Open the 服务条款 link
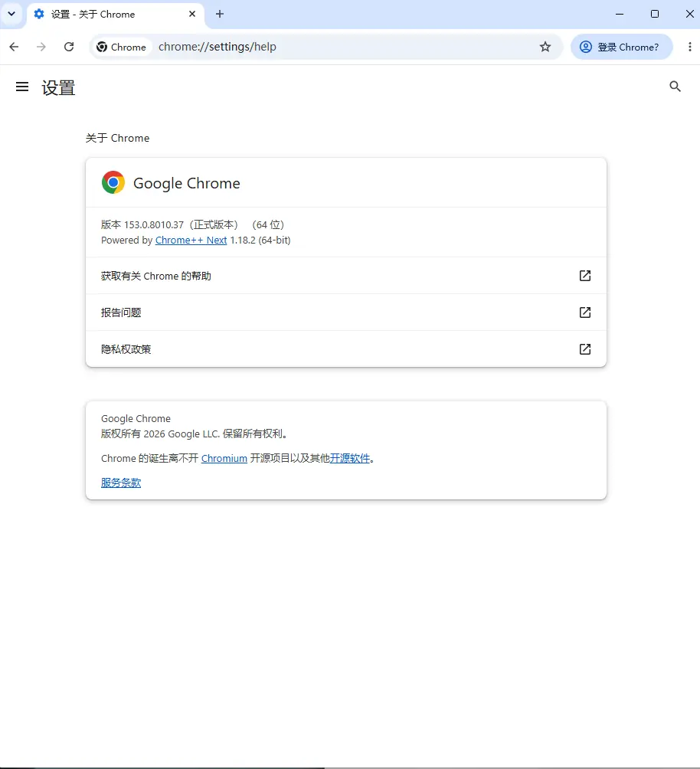The height and width of the screenshot is (769, 700). pos(121,483)
